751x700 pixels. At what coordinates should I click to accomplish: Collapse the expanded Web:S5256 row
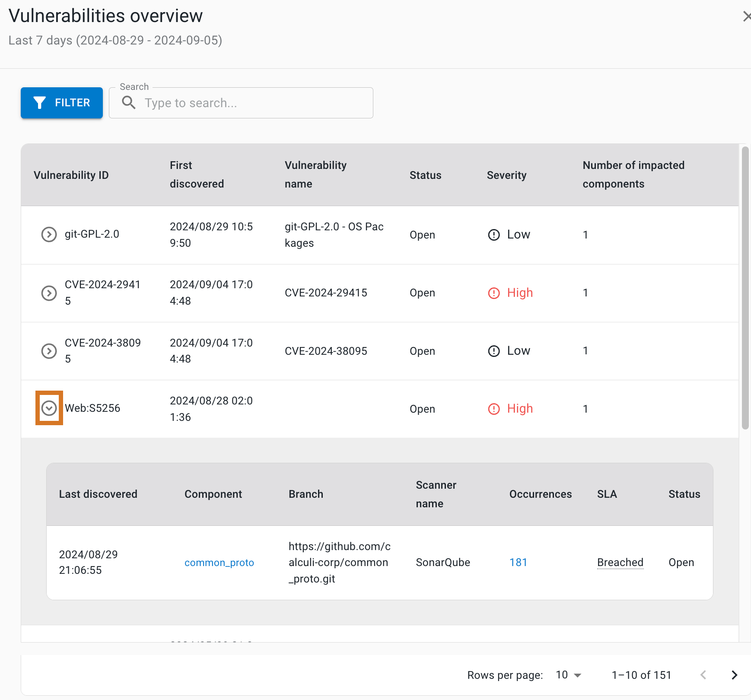point(49,408)
